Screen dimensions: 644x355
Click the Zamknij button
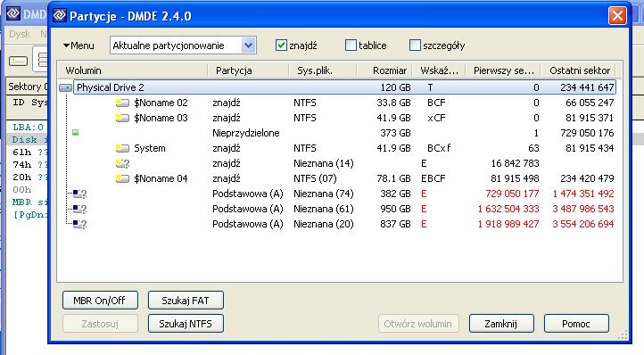pos(501,324)
